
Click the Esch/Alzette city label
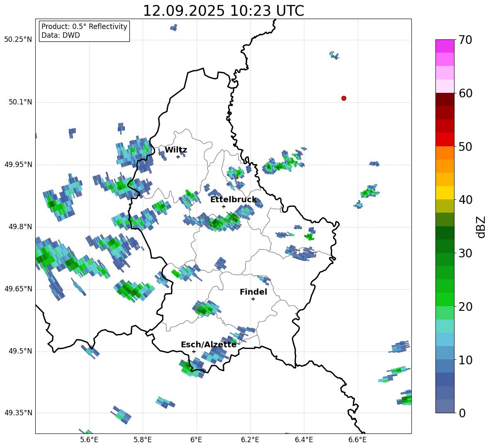(x=209, y=344)
